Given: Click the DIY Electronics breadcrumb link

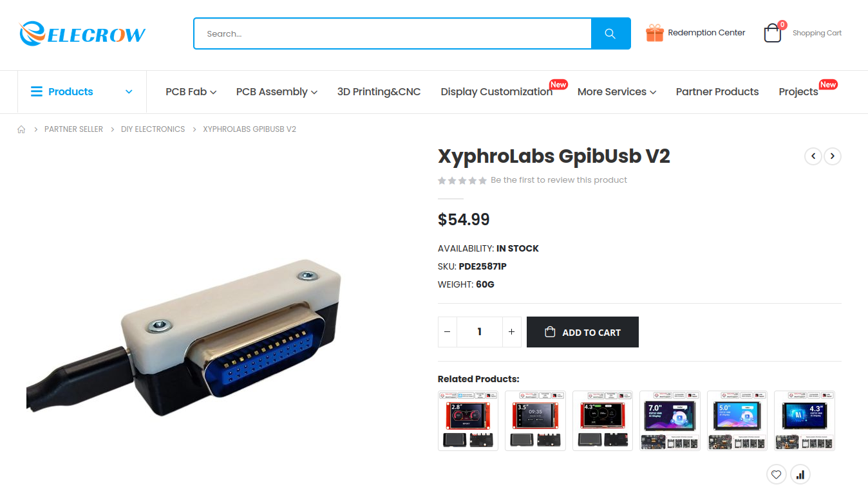Looking at the screenshot, I should coord(153,129).
